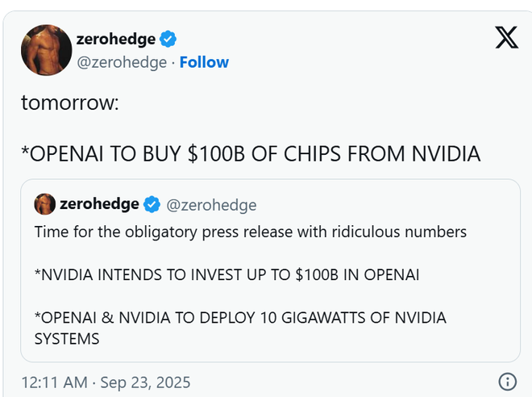Click the zerohedge profile avatar at top
532x397 pixels.
(44, 50)
